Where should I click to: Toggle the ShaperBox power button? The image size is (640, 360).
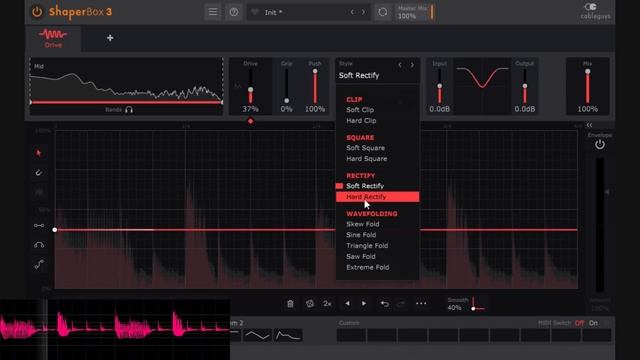pos(37,12)
